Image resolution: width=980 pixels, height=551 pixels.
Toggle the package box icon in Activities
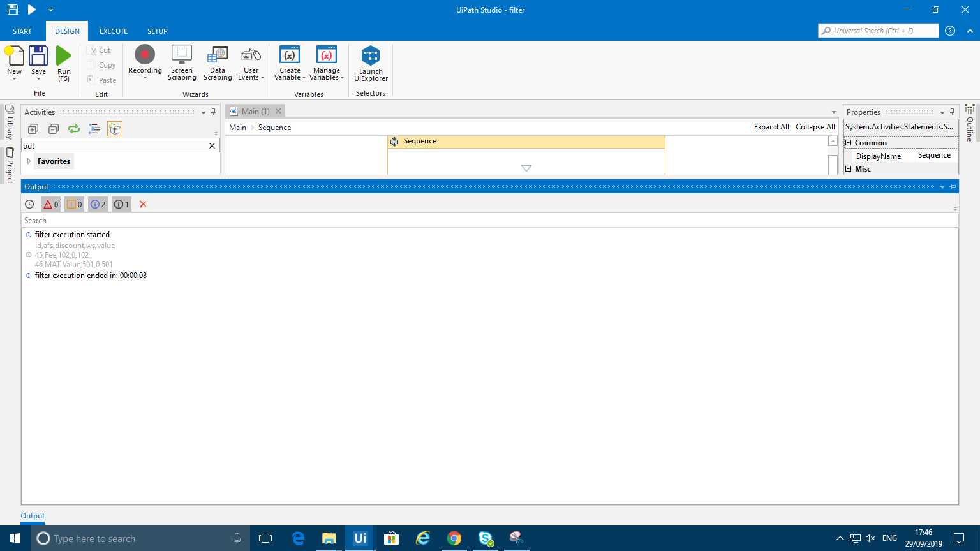115,129
